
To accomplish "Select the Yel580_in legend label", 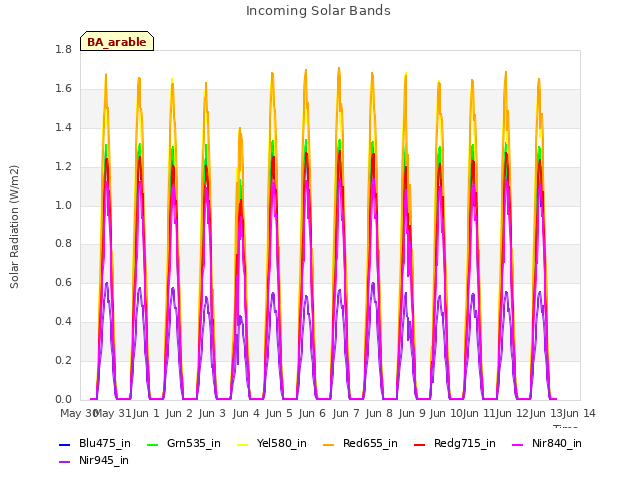I will point(282,444).
